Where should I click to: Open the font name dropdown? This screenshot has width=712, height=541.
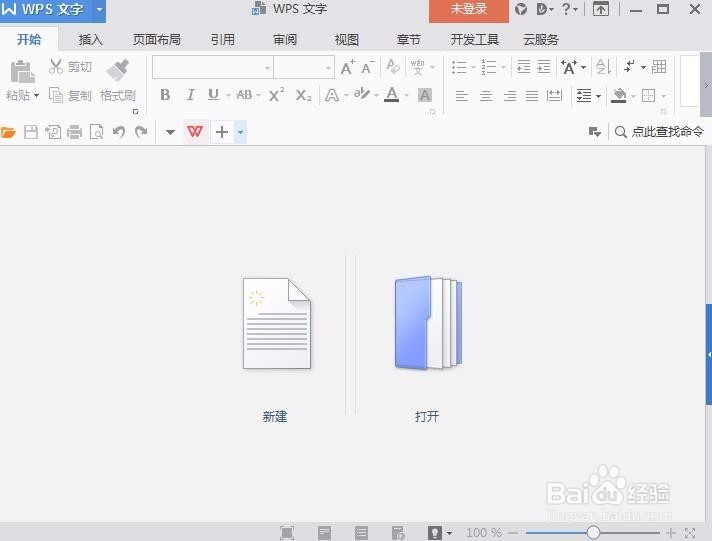[267, 68]
